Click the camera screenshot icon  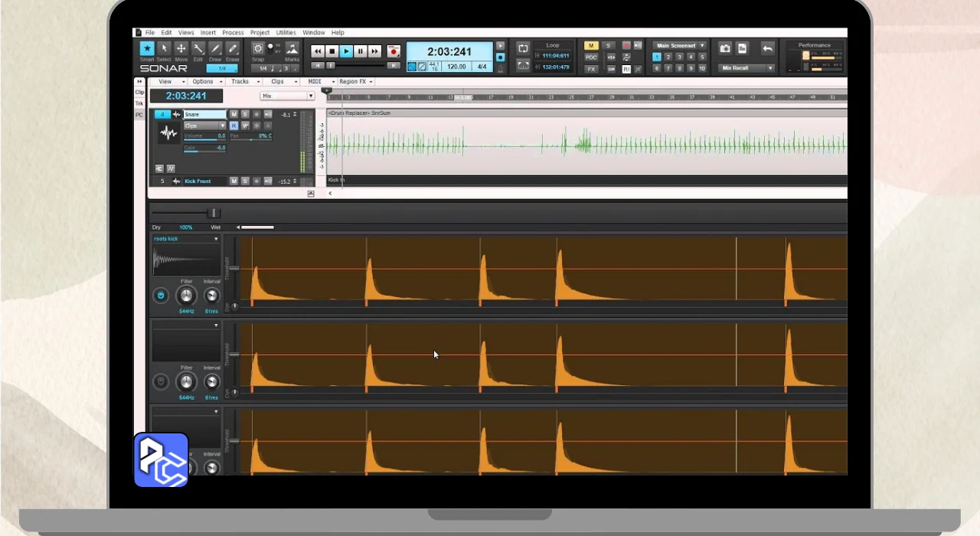724,49
